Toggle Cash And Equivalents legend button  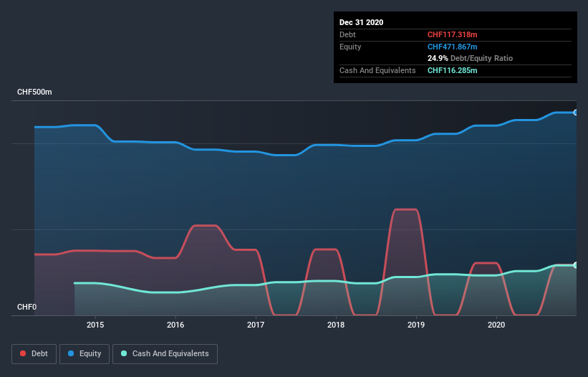[165, 354]
